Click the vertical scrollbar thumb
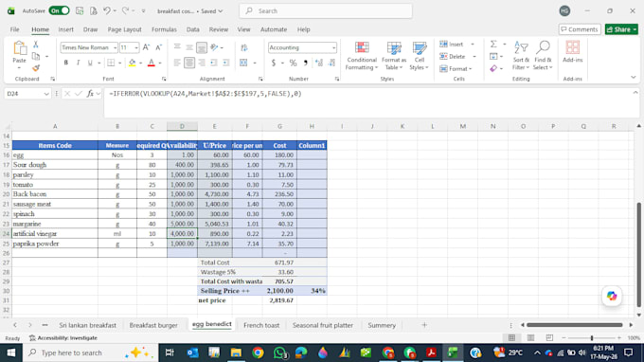 point(638,255)
